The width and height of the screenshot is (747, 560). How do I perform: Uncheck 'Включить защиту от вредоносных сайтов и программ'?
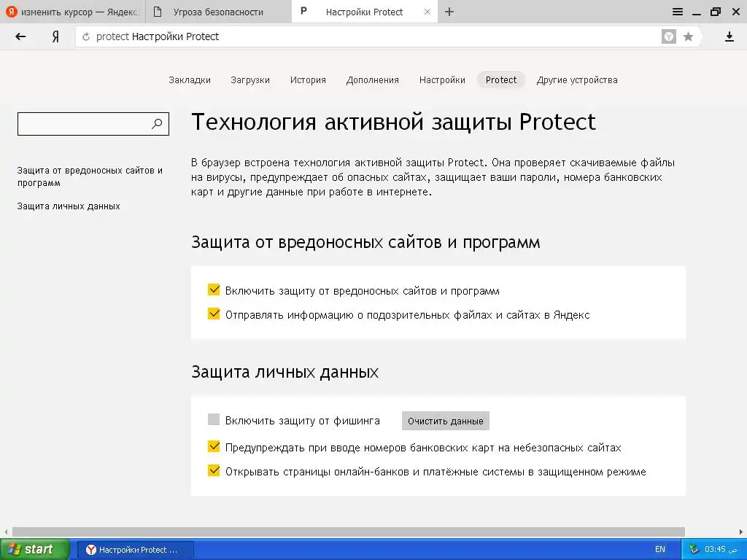214,289
